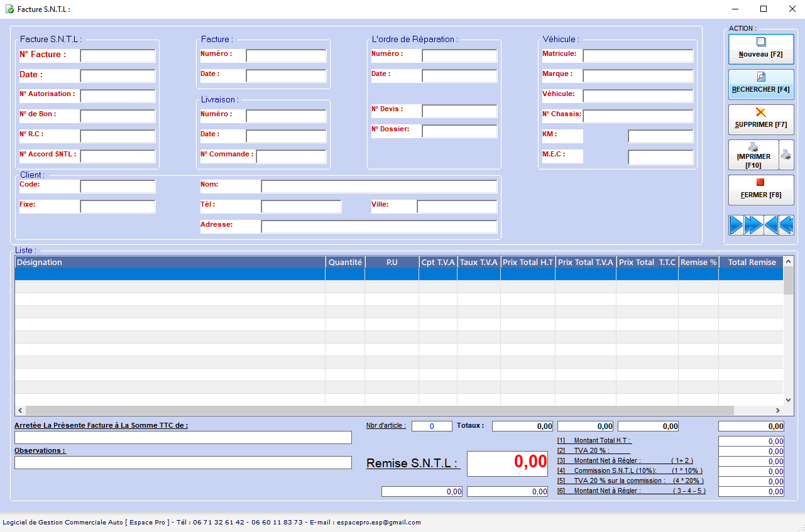Click the double left-arrow navigation icon
The width and height of the screenshot is (805, 532).
[787, 225]
